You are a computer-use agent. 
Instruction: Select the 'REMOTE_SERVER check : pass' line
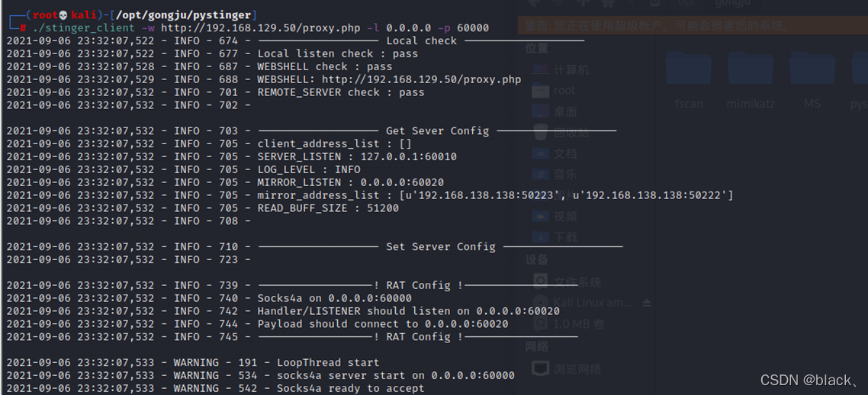pos(215,92)
